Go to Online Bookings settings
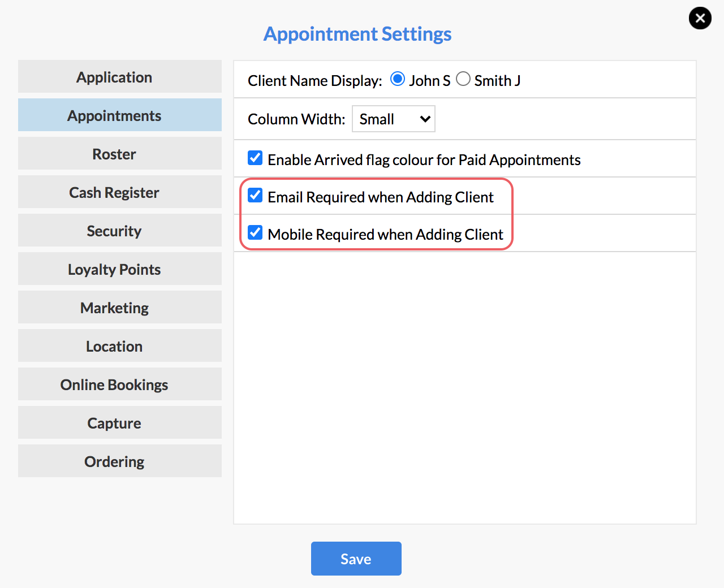Viewport: 724px width, 588px height. [120, 384]
